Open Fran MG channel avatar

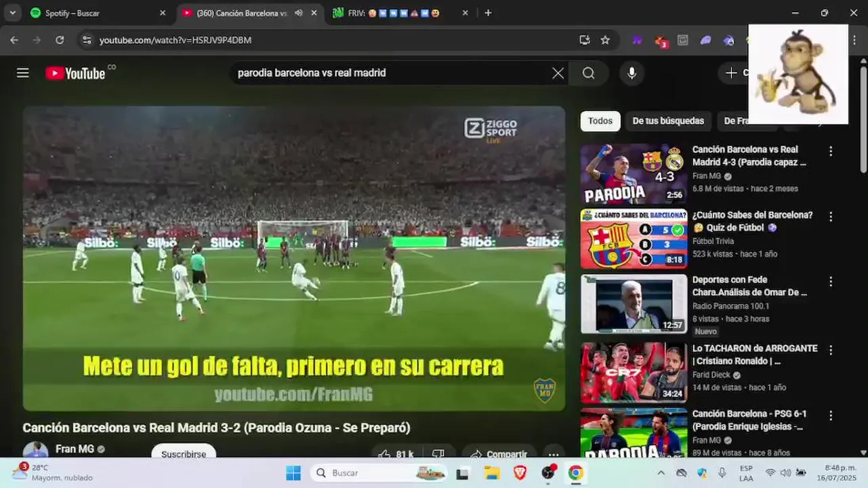[35, 451]
